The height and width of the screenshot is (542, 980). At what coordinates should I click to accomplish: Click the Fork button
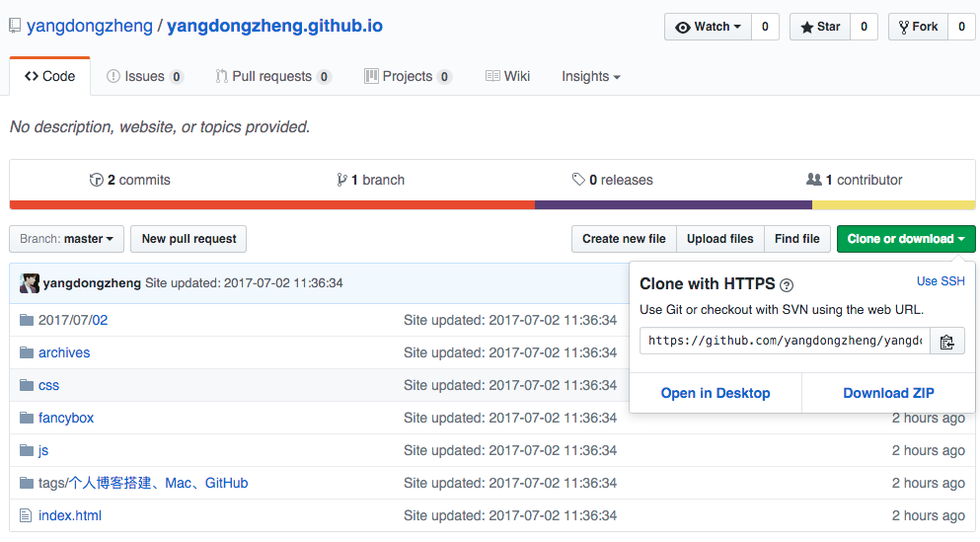click(918, 27)
